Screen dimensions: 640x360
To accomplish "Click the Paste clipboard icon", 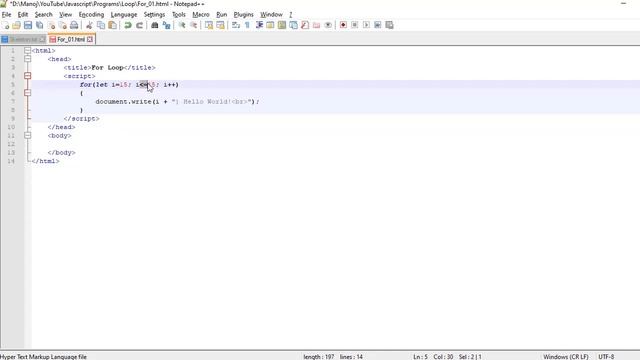I will (x=112, y=25).
